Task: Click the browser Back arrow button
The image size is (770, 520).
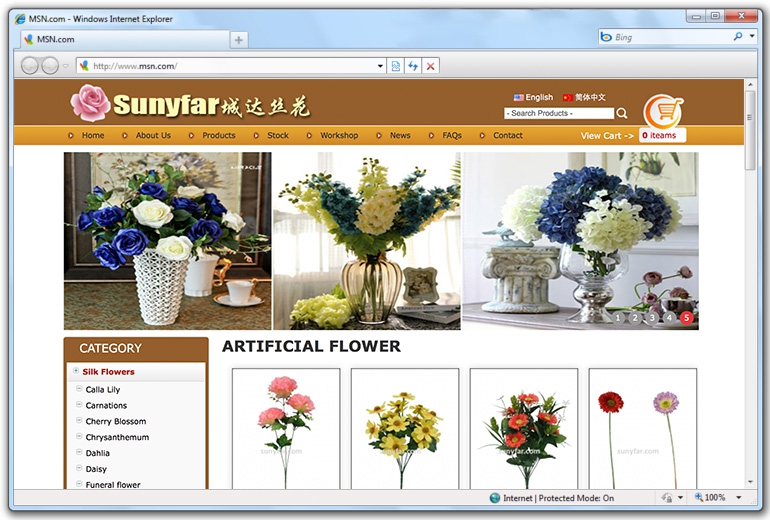Action: click(29, 65)
